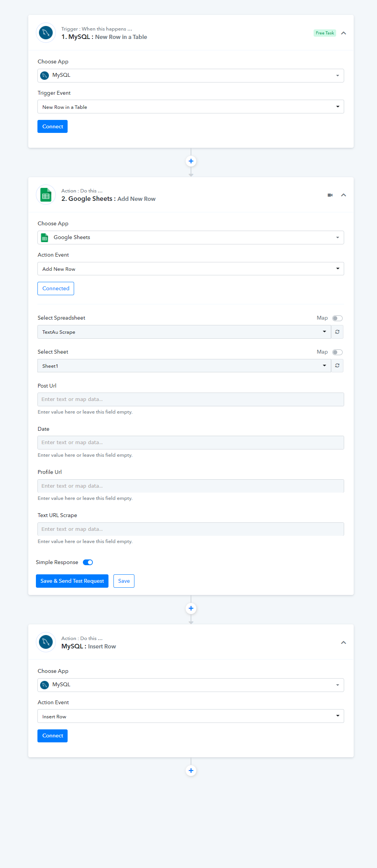Open the trigger Choose App MySQL dropdown
Image resolution: width=377 pixels, height=868 pixels.
point(191,76)
